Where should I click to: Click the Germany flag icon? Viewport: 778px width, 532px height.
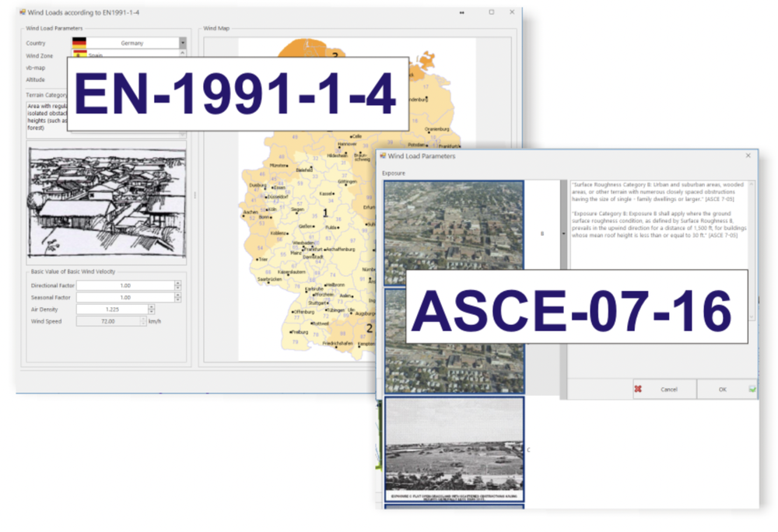(x=79, y=43)
